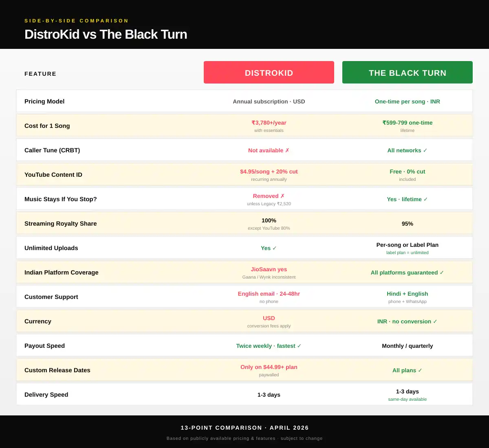Click the checkmark by 'All platforms guaranteed'

(x=442, y=272)
